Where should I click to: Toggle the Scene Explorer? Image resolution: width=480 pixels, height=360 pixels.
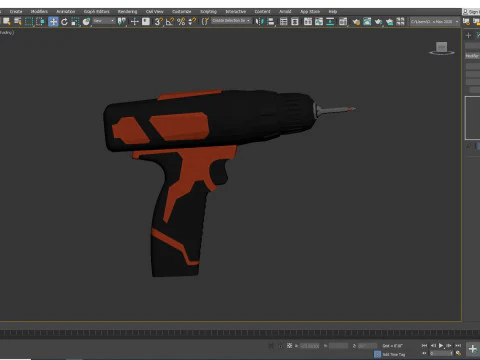click(284, 22)
